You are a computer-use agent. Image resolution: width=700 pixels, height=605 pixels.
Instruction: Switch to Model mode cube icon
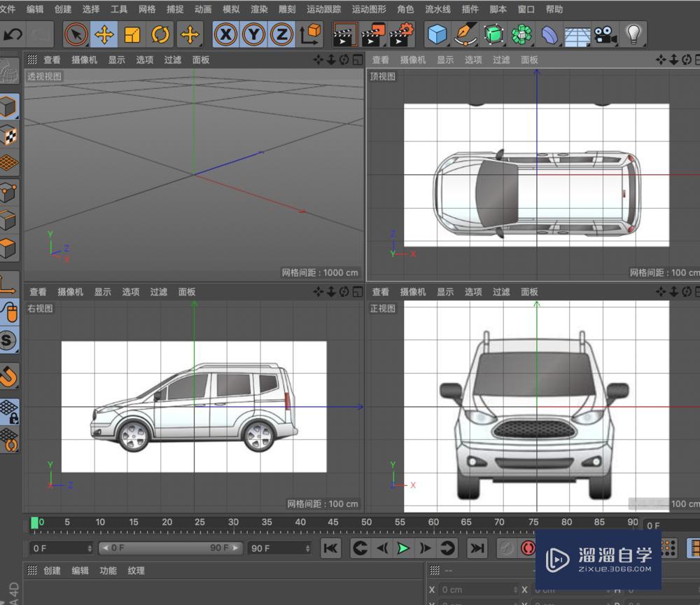[8, 106]
